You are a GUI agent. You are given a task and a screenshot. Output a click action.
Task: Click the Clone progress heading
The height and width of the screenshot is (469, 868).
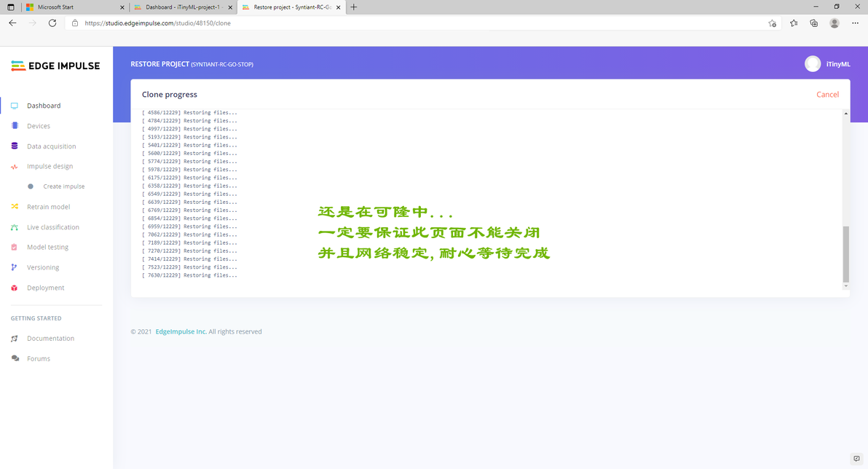[x=170, y=95]
